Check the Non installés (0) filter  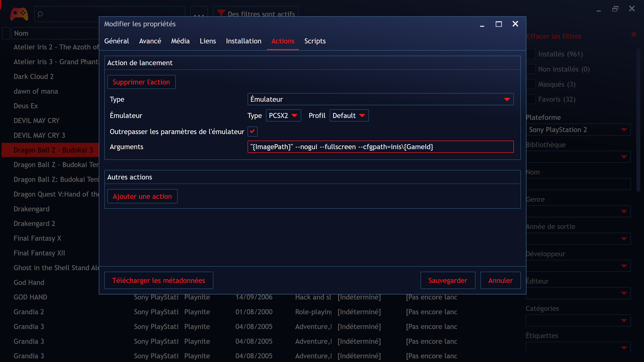[530, 69]
